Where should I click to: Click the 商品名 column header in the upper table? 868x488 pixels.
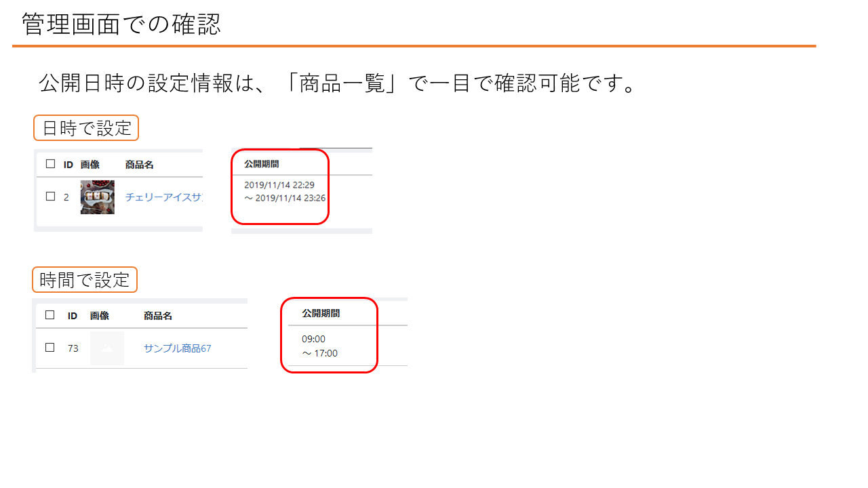coord(139,165)
